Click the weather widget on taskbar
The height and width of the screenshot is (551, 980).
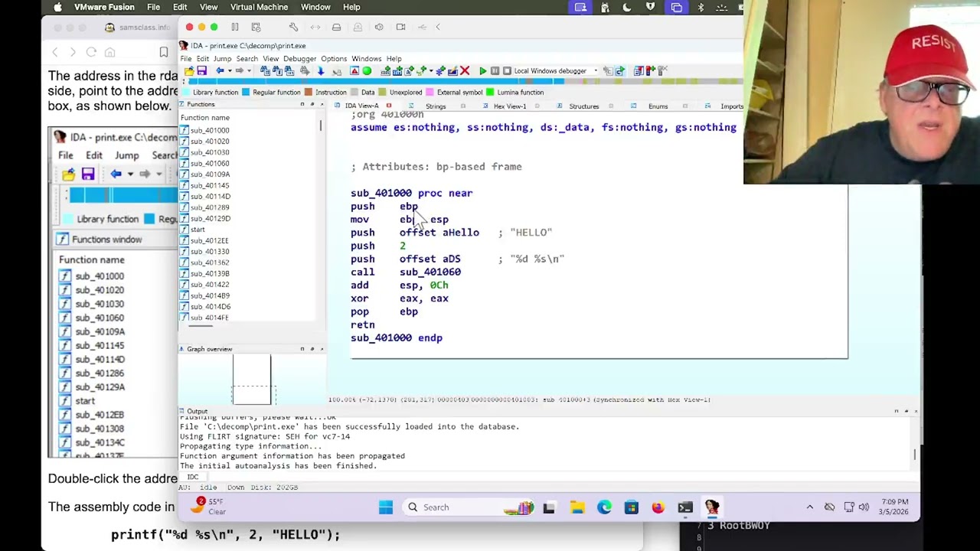click(208, 507)
